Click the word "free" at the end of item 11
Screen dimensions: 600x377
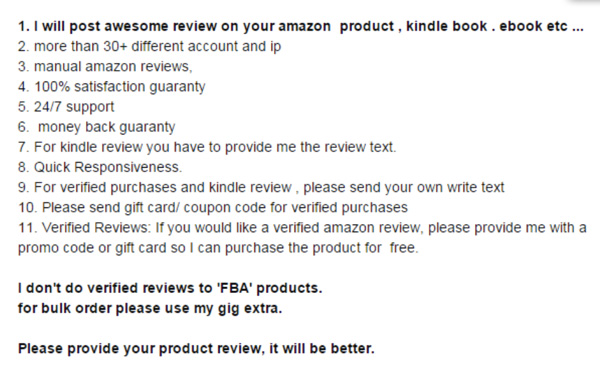tap(404, 248)
